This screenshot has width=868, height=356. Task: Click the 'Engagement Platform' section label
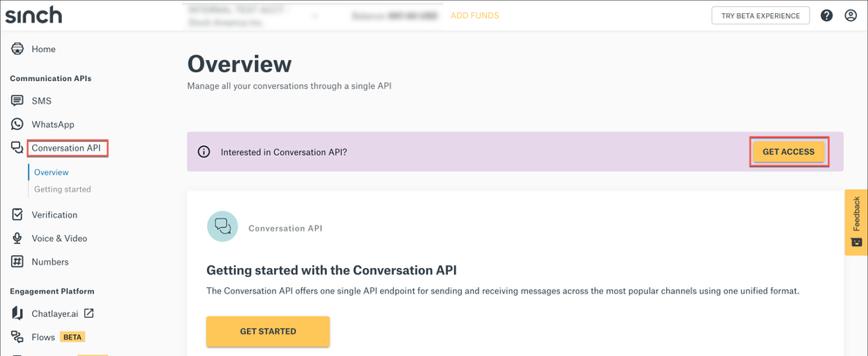coord(52,291)
